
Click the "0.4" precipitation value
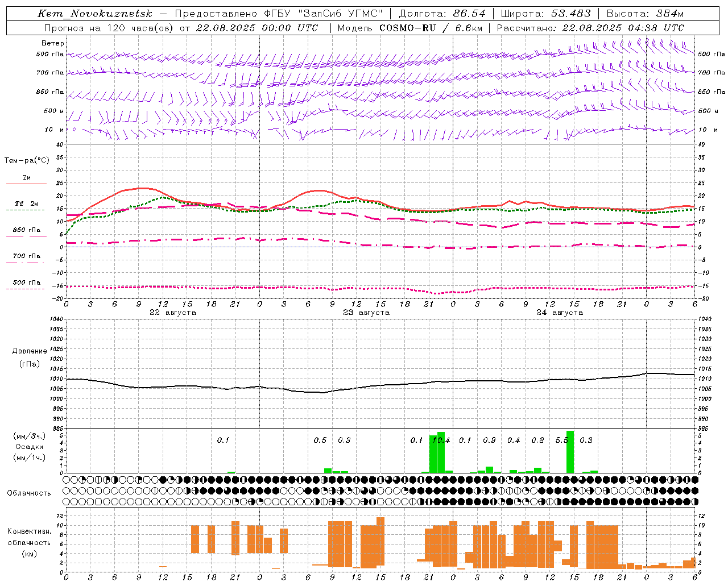514,440
